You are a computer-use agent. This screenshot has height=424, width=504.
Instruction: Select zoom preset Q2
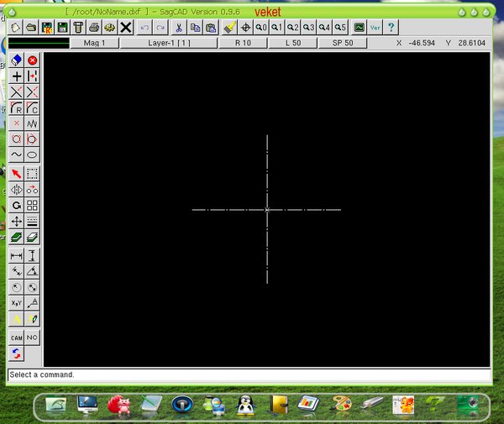click(292, 28)
